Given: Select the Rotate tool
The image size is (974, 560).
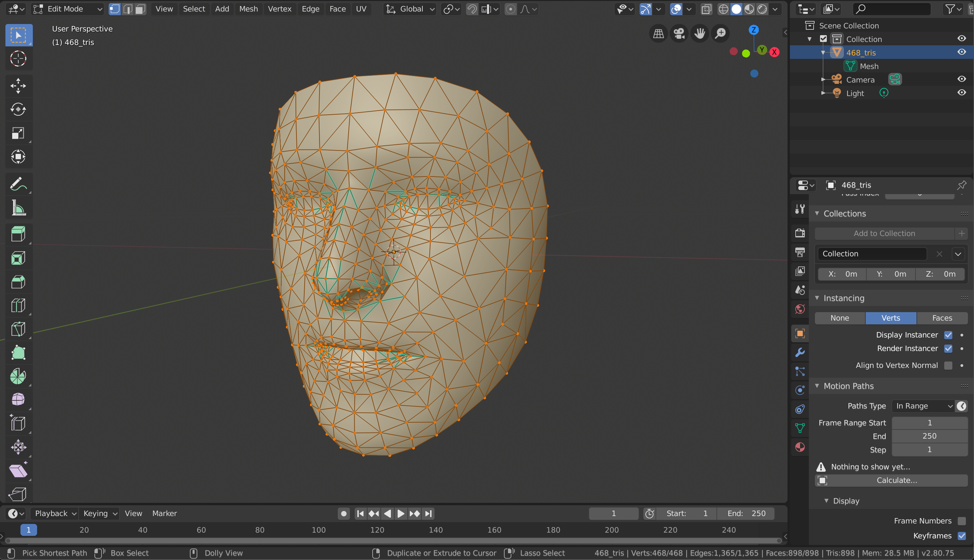Looking at the screenshot, I should [18, 110].
